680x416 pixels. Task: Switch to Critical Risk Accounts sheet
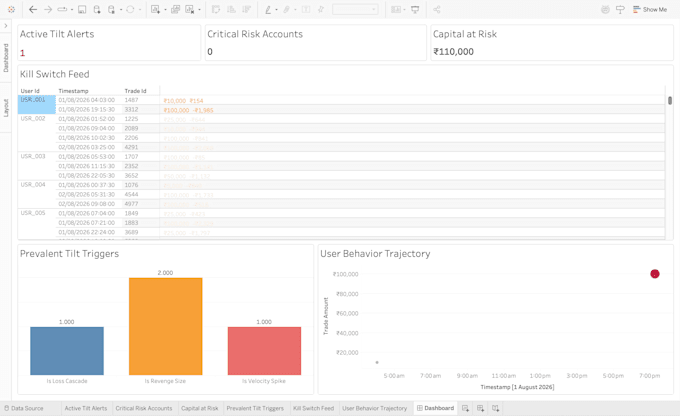coord(144,408)
